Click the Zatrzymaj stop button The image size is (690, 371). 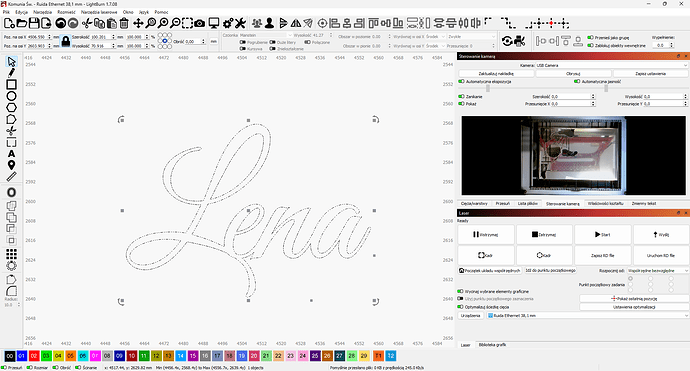coord(544,235)
